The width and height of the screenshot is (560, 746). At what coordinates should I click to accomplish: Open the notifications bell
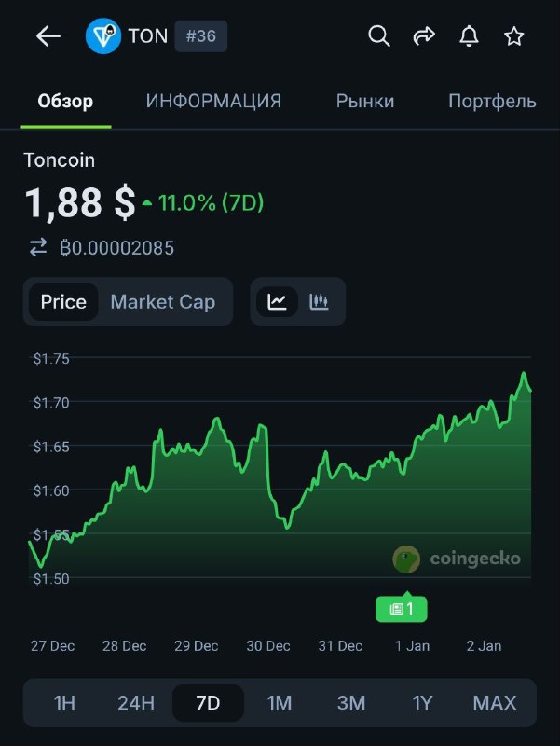point(469,36)
